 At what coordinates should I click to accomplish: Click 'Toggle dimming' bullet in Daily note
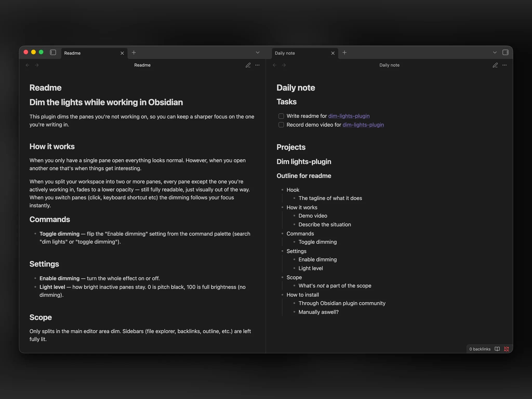coord(317,242)
